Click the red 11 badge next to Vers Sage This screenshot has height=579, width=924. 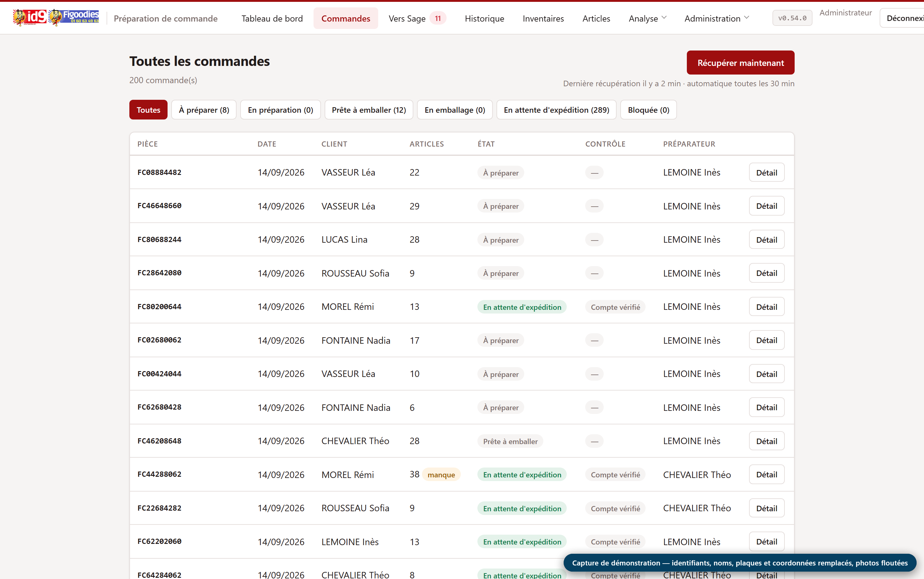tap(438, 18)
